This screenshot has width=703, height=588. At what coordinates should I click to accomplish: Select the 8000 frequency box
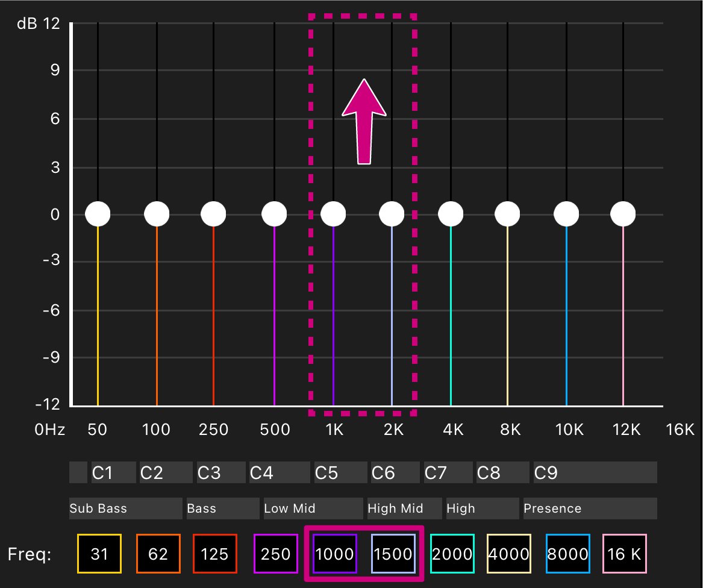tap(567, 554)
